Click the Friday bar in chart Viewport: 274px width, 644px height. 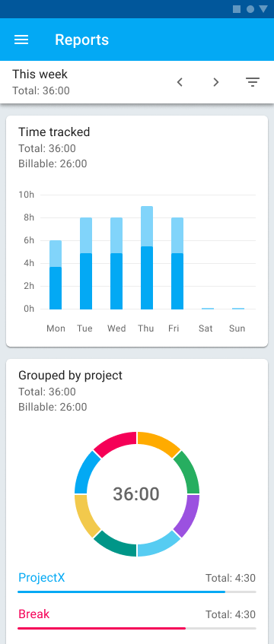point(177,263)
